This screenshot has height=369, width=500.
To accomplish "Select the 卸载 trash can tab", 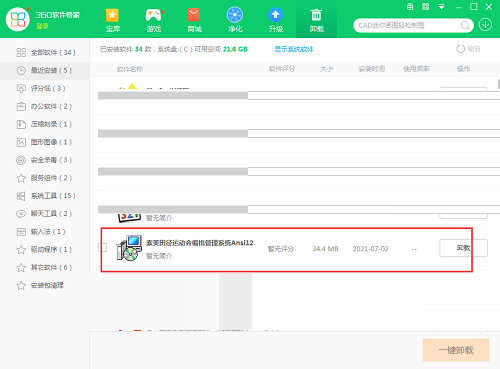I will (x=316, y=20).
